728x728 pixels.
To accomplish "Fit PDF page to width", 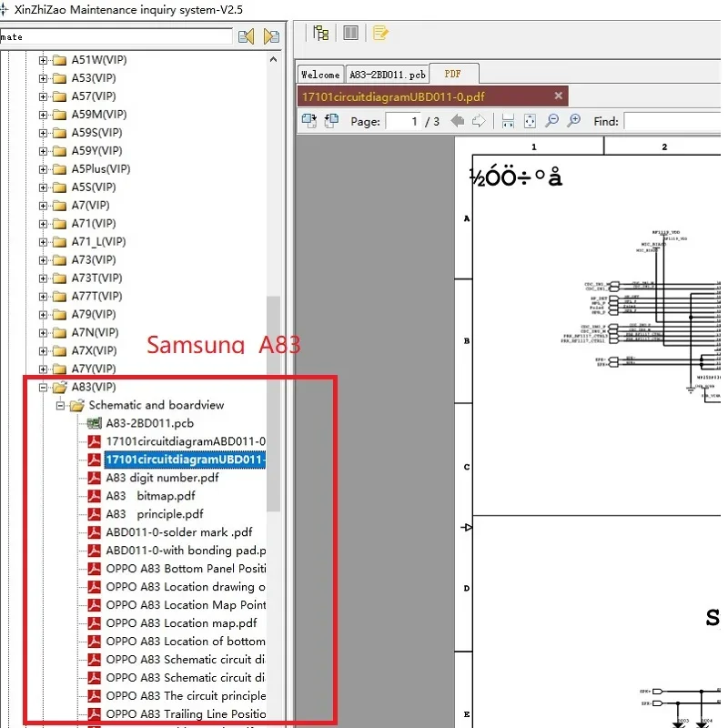I will tap(508, 121).
